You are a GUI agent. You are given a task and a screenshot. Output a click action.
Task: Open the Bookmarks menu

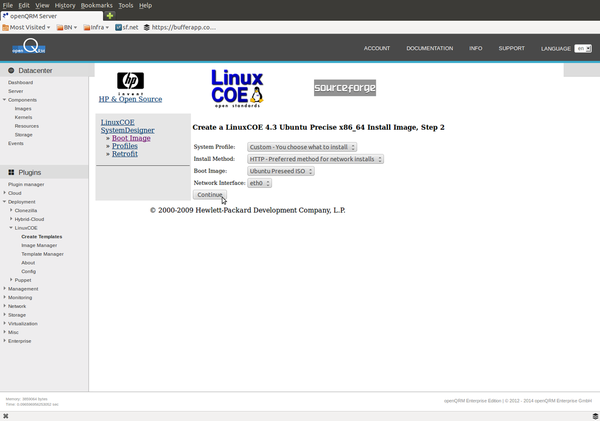coord(96,5)
